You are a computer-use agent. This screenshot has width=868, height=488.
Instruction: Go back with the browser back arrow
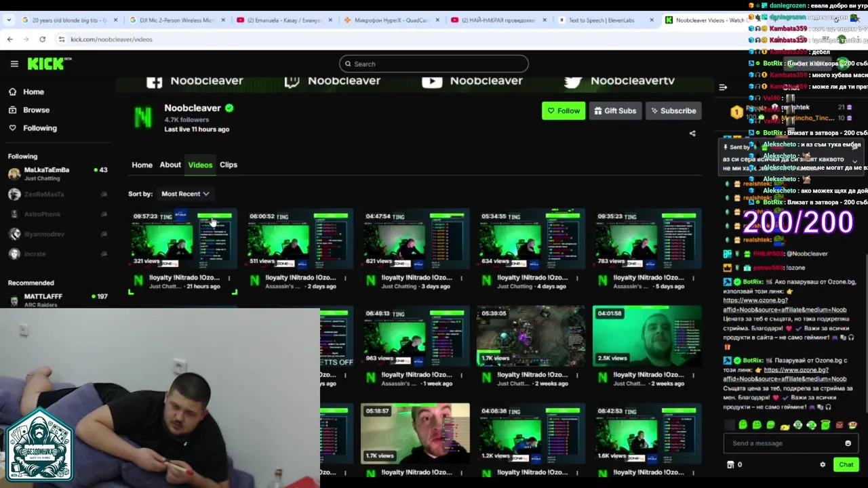tap(9, 39)
